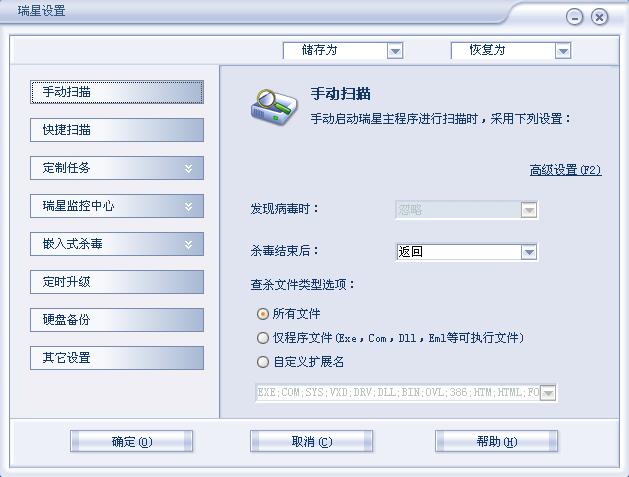Click the 发现病毒时 label

tap(284, 209)
